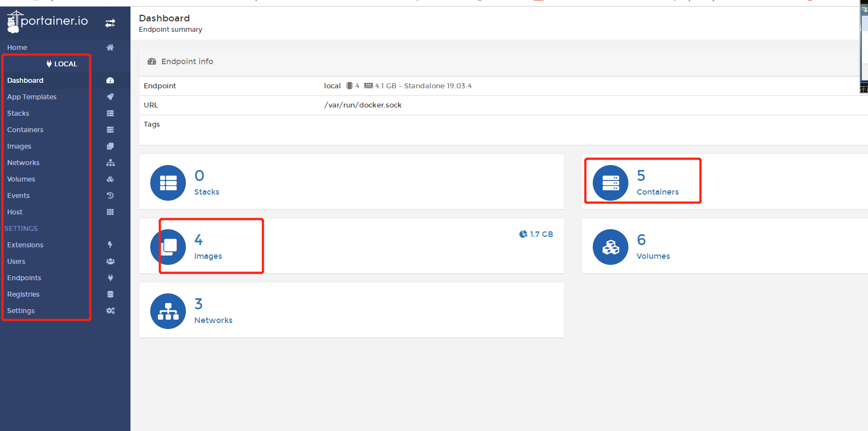The width and height of the screenshot is (868, 431).
Task: Go to Stacks in the sidebar
Action: tap(18, 114)
